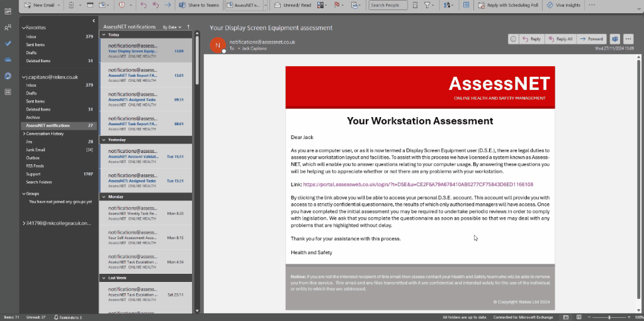This screenshot has width=644, height=321.
Task: Click Share to Teams
Action: [x=199, y=5]
